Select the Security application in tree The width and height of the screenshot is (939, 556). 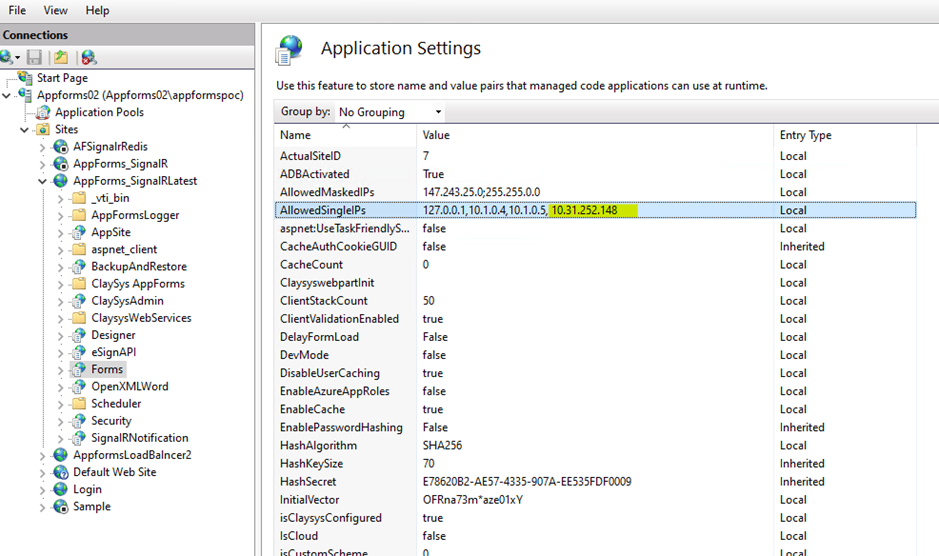(x=110, y=421)
